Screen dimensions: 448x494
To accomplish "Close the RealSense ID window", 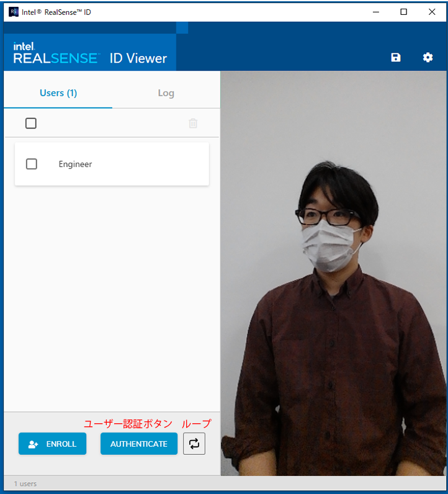I will [x=432, y=12].
